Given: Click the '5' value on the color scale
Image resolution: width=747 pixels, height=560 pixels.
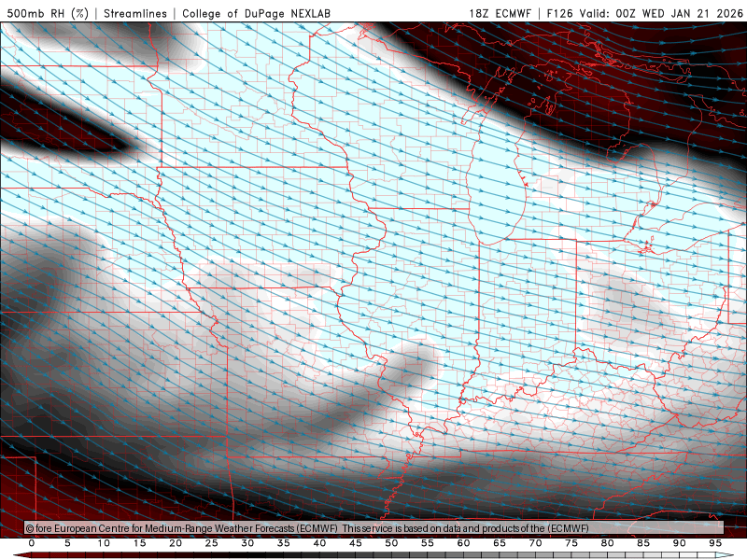Looking at the screenshot, I should tap(67, 543).
